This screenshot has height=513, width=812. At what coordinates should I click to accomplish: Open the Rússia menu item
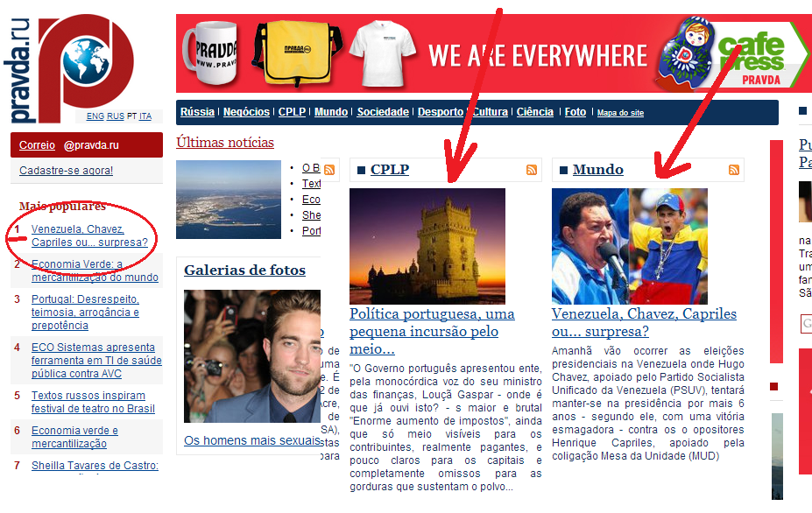pyautogui.click(x=197, y=112)
